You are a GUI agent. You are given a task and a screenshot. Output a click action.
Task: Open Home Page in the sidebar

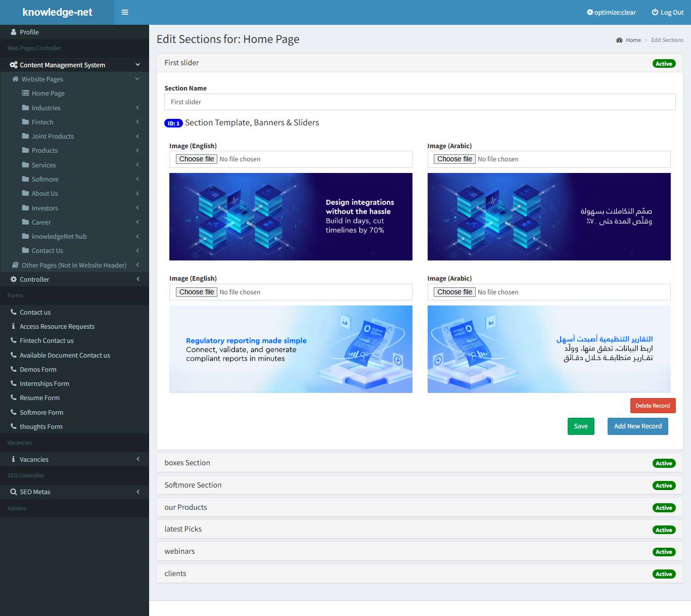coord(48,94)
